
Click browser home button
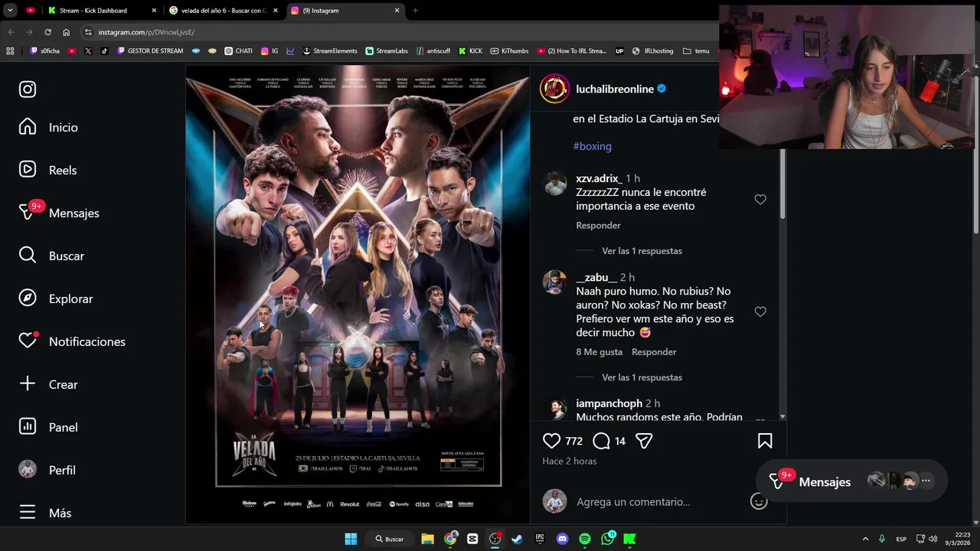(66, 32)
